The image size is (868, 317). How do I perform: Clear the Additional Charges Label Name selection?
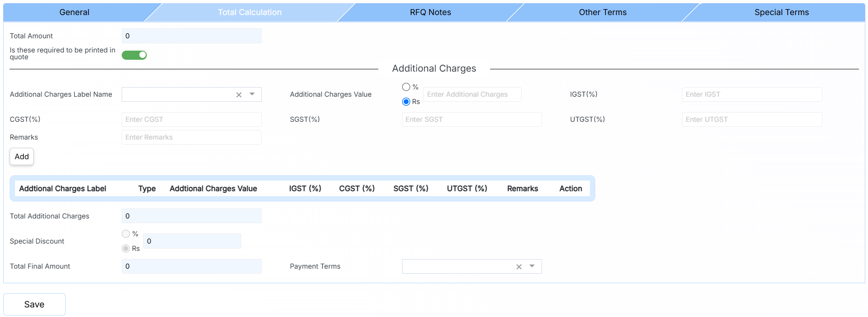238,95
